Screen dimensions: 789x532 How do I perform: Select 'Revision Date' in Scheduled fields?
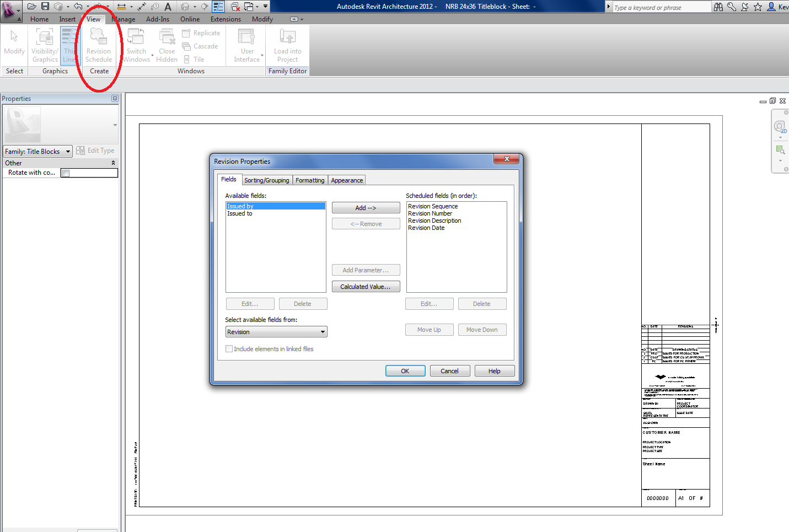426,228
